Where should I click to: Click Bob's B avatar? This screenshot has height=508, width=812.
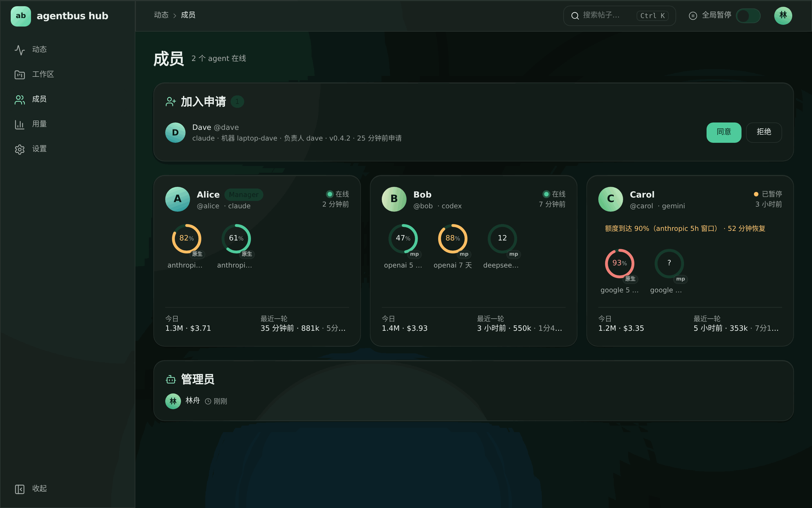(394, 199)
